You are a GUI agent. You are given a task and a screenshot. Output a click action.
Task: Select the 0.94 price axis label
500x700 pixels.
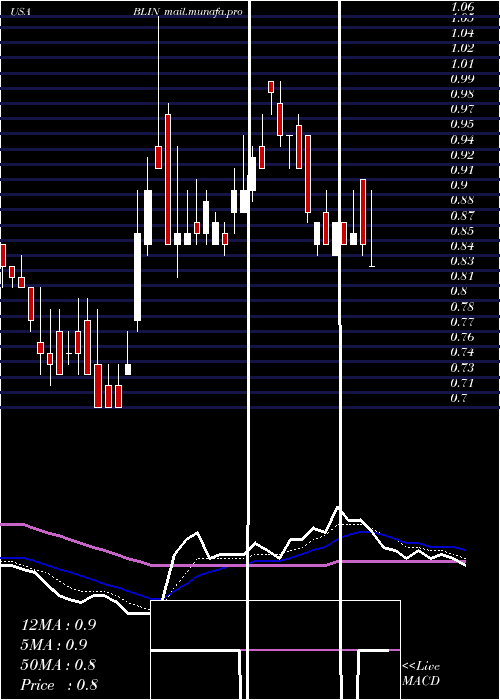pos(462,140)
